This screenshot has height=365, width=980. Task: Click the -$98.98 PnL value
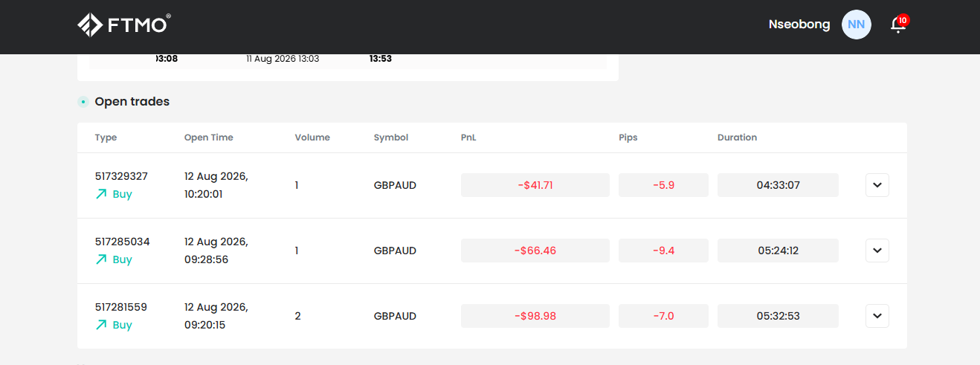535,316
